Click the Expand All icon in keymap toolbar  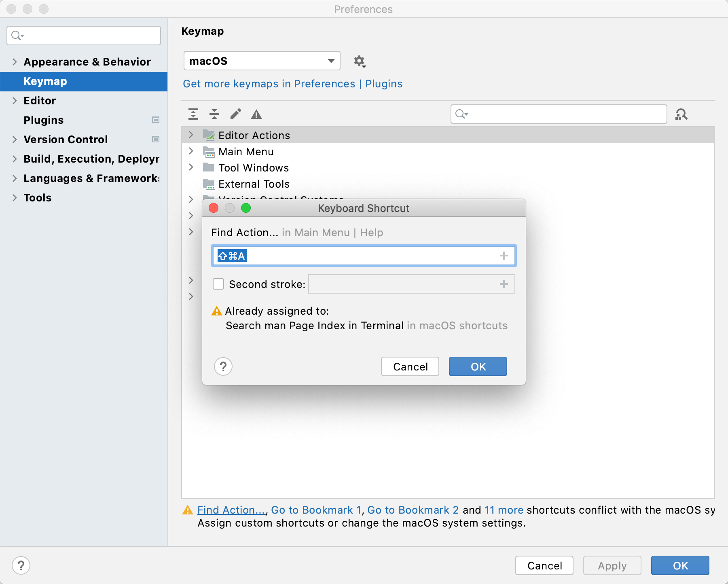point(193,114)
